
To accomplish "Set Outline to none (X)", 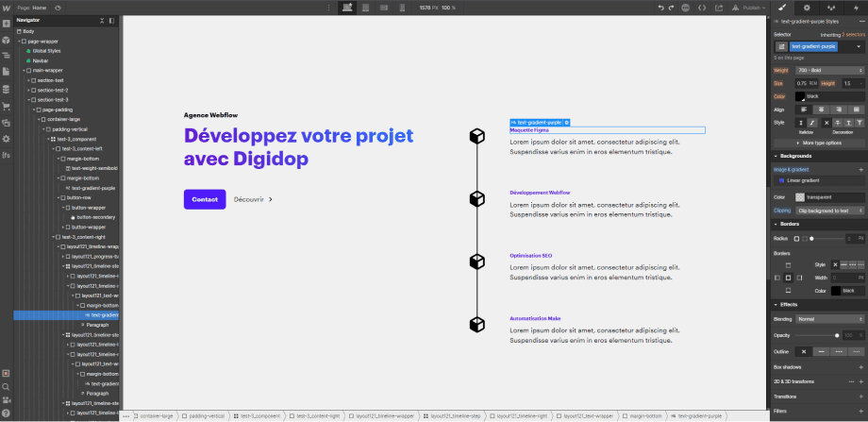I will coord(804,351).
